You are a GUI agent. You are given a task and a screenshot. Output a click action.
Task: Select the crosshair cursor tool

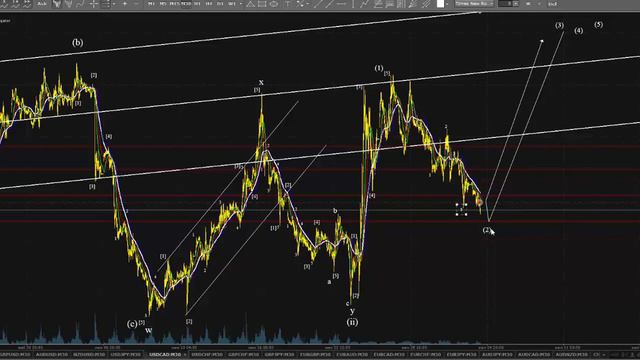(93, 4)
